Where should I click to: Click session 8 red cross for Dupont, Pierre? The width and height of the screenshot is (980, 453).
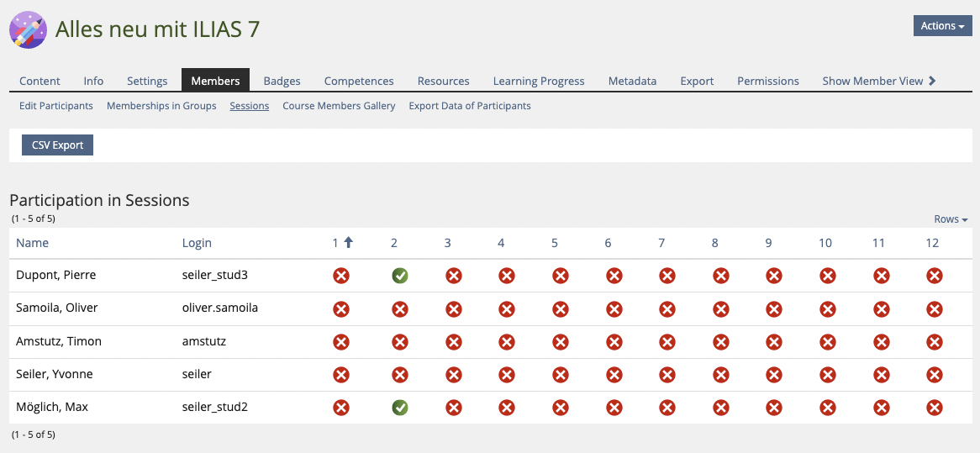coord(720,276)
